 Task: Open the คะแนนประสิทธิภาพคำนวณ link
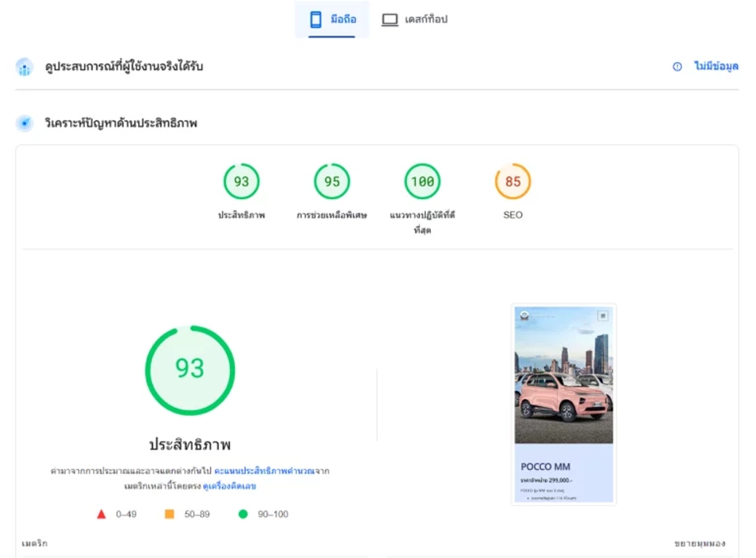(x=265, y=471)
